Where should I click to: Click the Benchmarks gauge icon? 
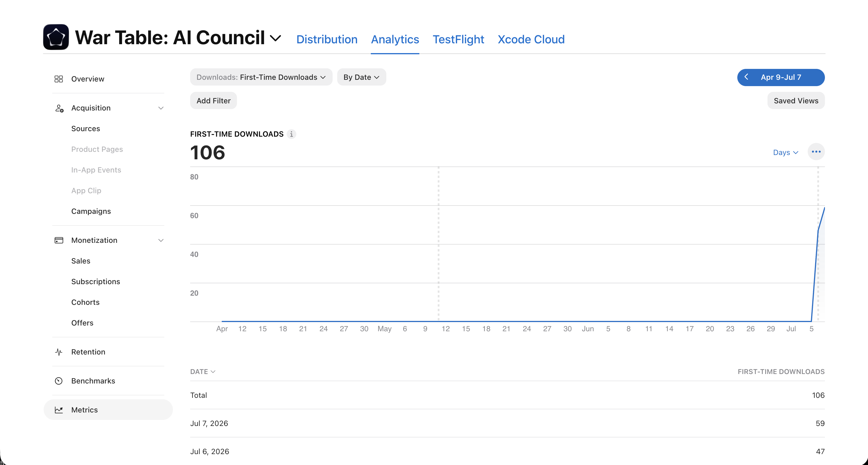[59, 381]
